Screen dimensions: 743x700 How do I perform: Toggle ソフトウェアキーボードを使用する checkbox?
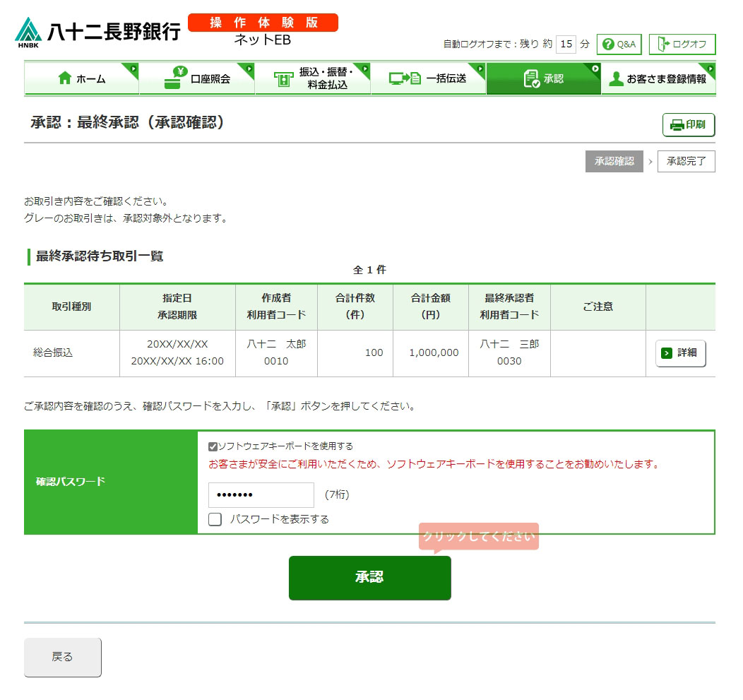point(213,446)
